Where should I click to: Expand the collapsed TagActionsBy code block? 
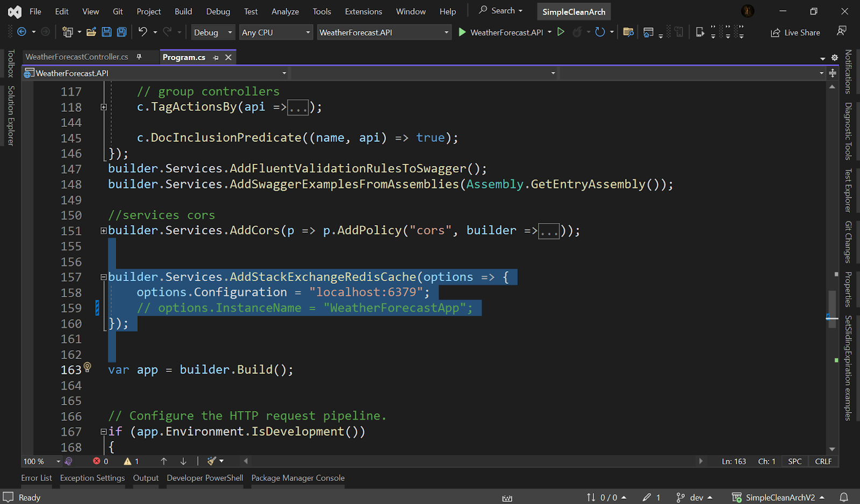(x=104, y=107)
